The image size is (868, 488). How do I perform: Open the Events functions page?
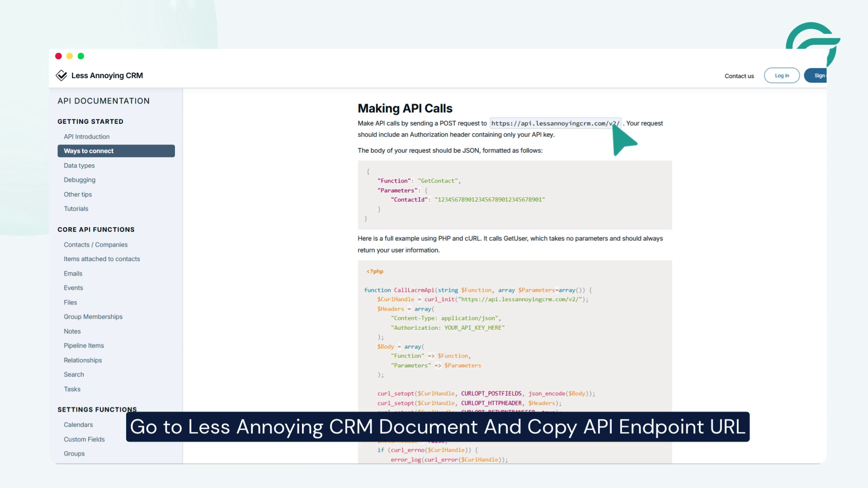pyautogui.click(x=73, y=288)
